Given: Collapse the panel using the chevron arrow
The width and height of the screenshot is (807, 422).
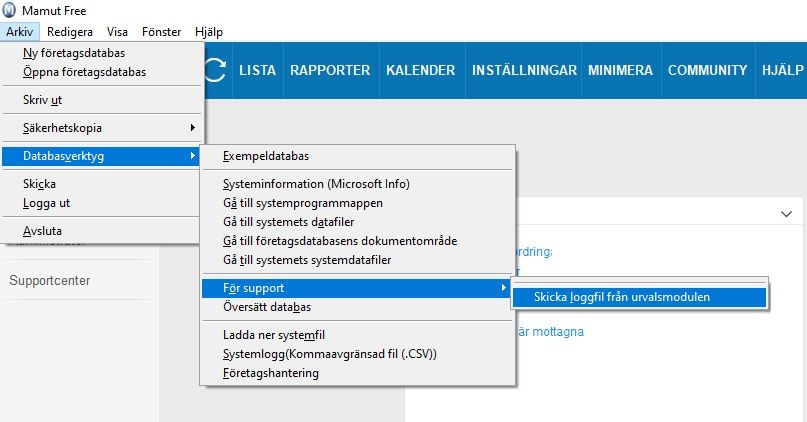Looking at the screenshot, I should coord(786,213).
